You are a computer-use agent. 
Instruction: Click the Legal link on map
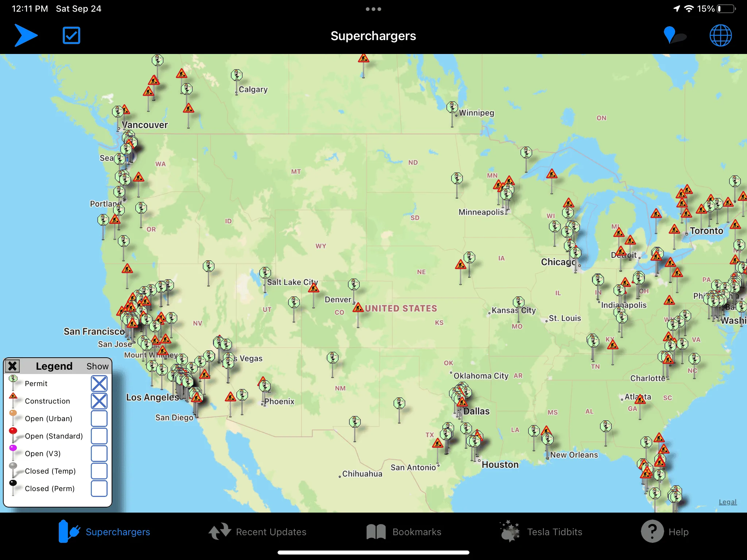(x=728, y=502)
